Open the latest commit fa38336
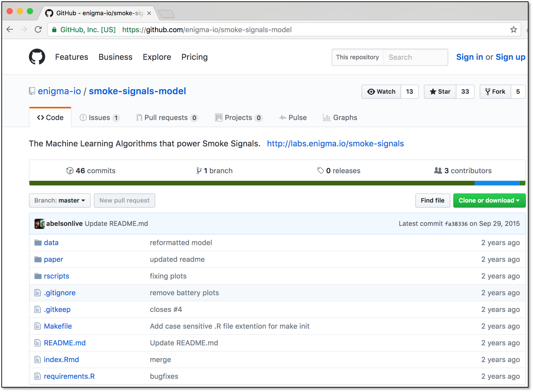This screenshot has height=392, width=533. tap(456, 224)
